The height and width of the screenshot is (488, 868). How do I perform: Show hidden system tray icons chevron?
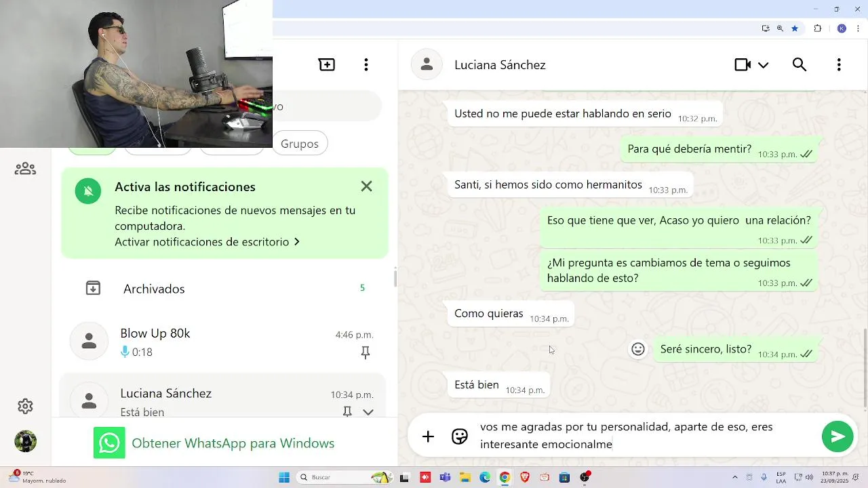tap(734, 477)
